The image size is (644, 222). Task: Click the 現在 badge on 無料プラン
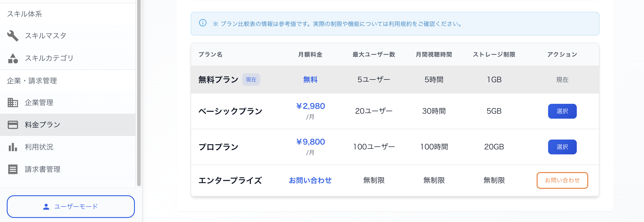coord(251,79)
